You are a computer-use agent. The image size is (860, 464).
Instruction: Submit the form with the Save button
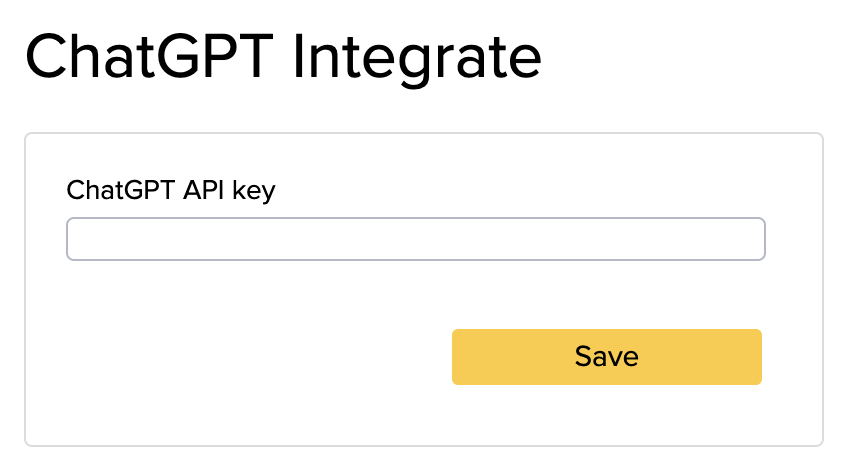pos(606,357)
